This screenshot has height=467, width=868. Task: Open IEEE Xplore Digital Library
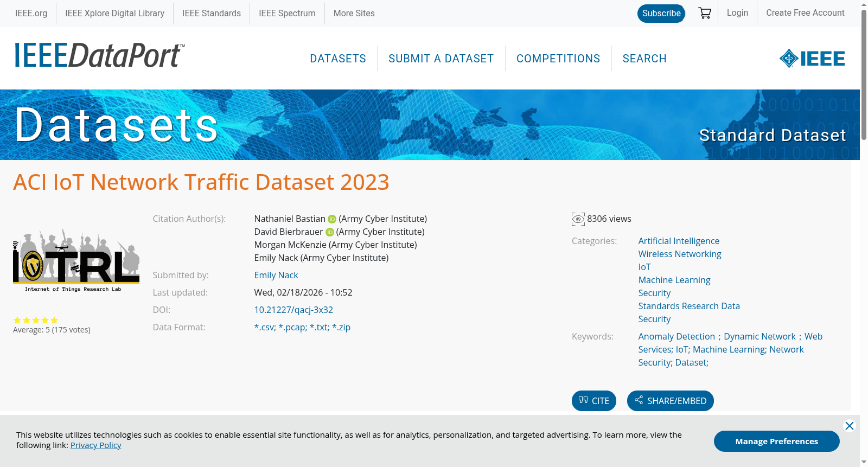pos(114,13)
